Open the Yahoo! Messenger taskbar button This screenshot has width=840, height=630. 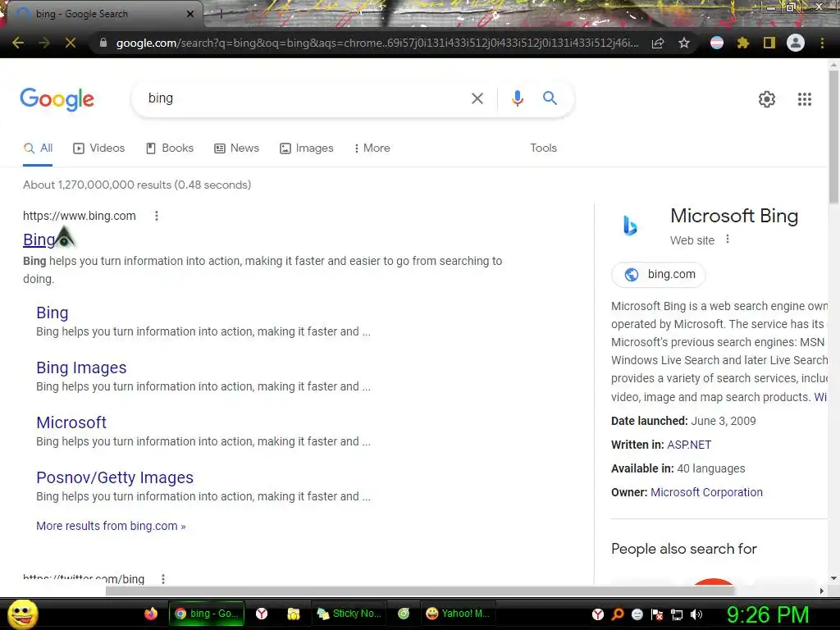click(458, 614)
